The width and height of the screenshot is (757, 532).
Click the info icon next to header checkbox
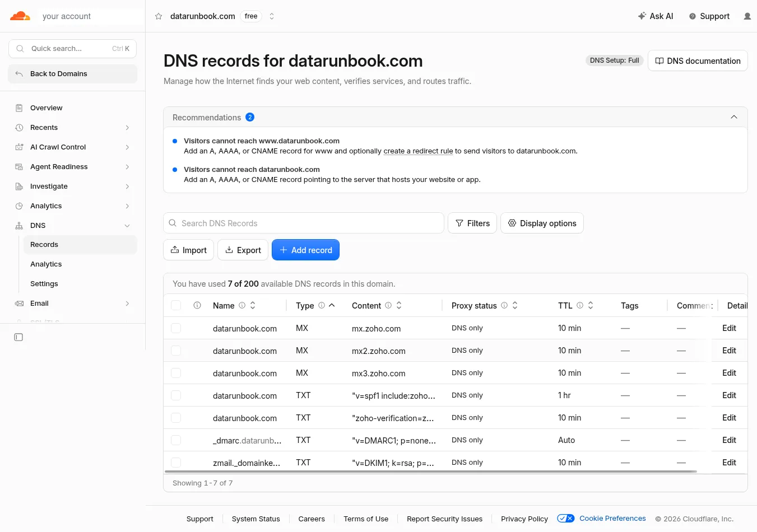[x=197, y=305]
